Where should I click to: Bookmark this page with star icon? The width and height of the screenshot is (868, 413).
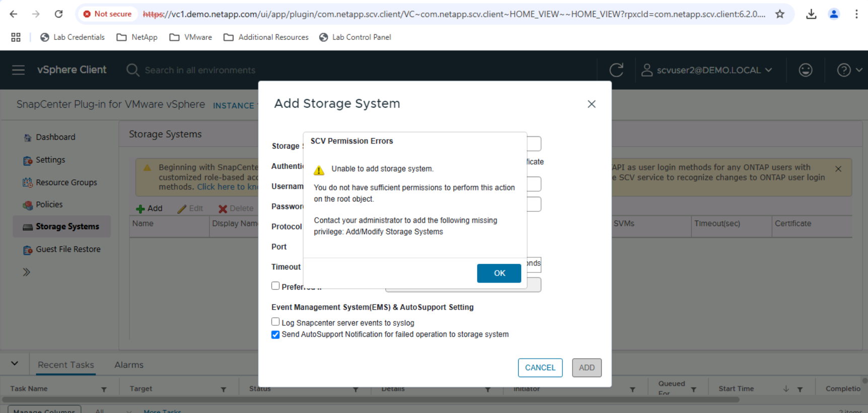(x=780, y=14)
